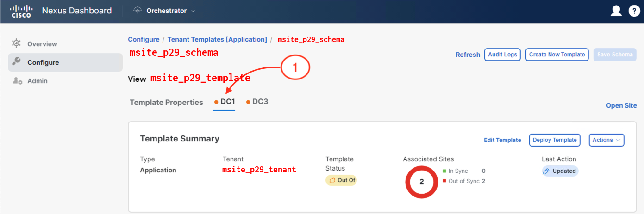The width and height of the screenshot is (644, 214).
Task: Click the Refresh link
Action: pyautogui.click(x=468, y=55)
